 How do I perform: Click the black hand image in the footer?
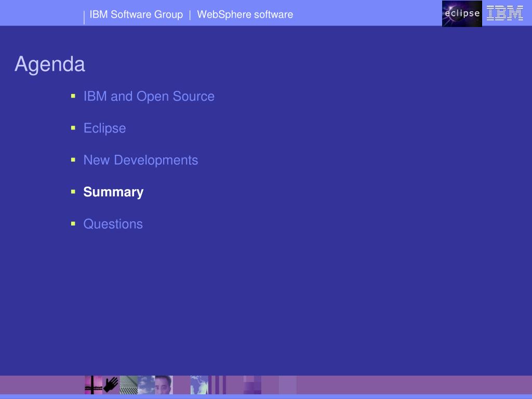pyautogui.click(x=111, y=385)
